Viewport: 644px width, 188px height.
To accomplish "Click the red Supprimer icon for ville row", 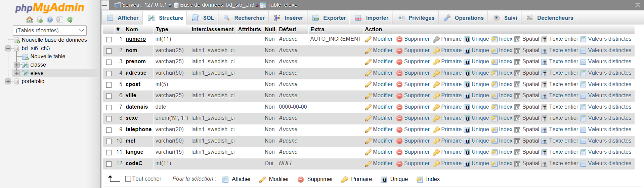I will pos(399,96).
